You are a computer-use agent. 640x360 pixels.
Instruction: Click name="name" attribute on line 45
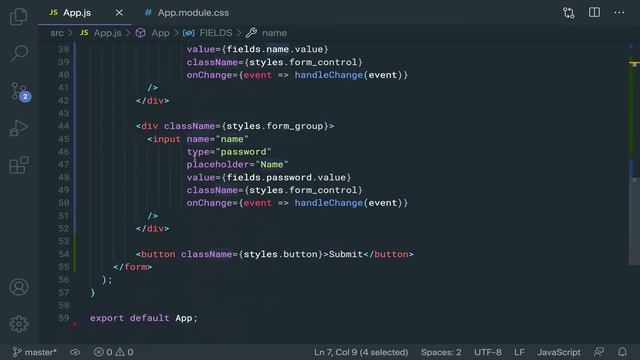pos(218,139)
